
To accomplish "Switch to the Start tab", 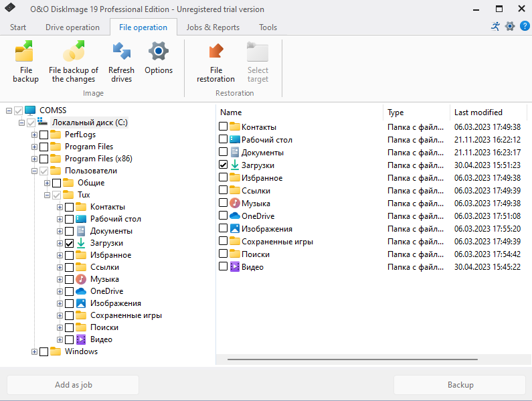I will (17, 27).
